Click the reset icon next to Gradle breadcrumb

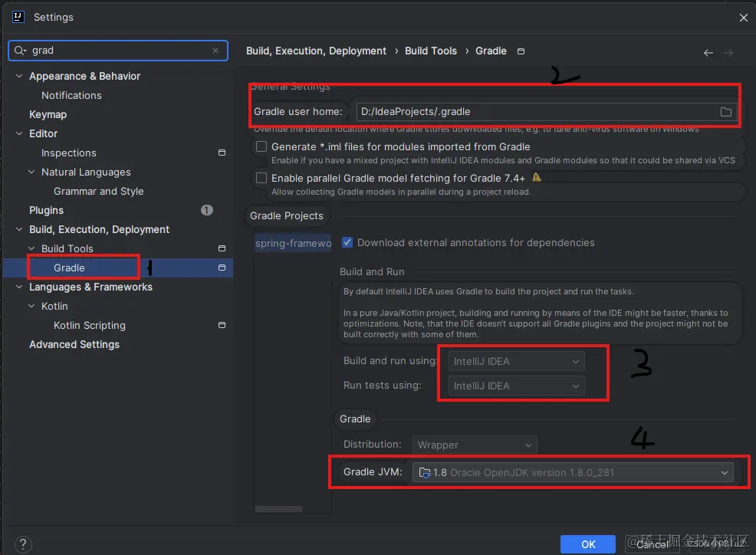(521, 51)
